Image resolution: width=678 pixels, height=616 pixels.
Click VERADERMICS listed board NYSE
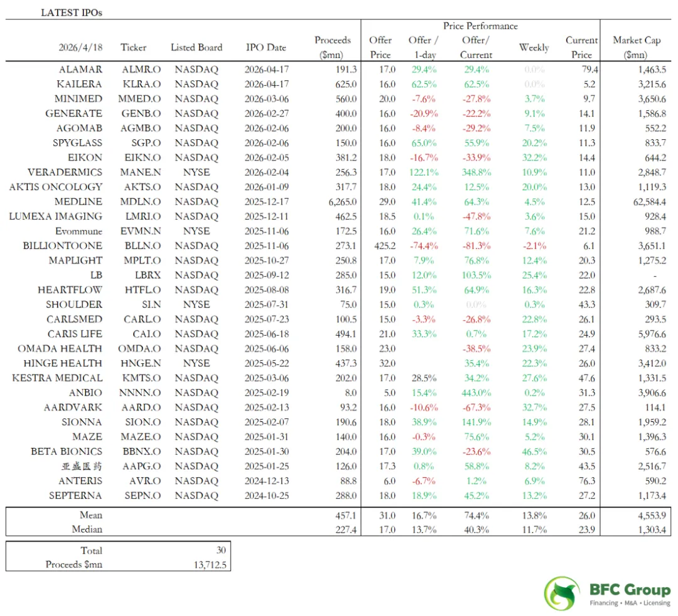[x=196, y=173]
